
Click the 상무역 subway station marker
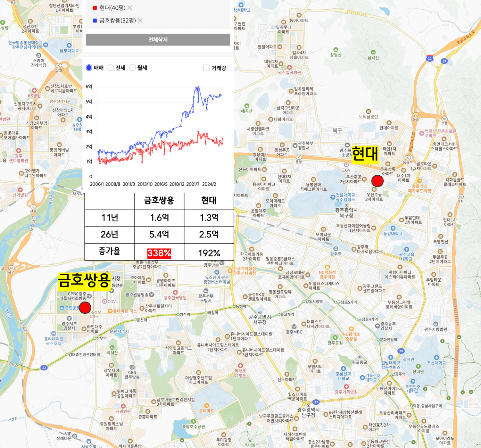pyautogui.click(x=95, y=338)
